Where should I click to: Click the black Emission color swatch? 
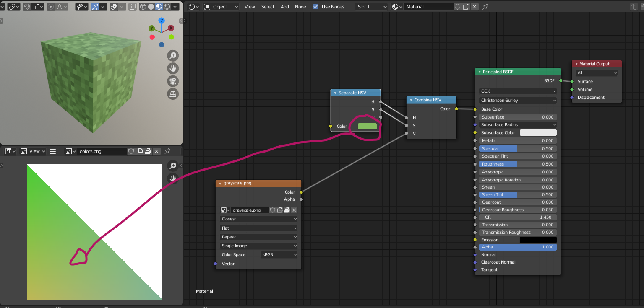538,240
